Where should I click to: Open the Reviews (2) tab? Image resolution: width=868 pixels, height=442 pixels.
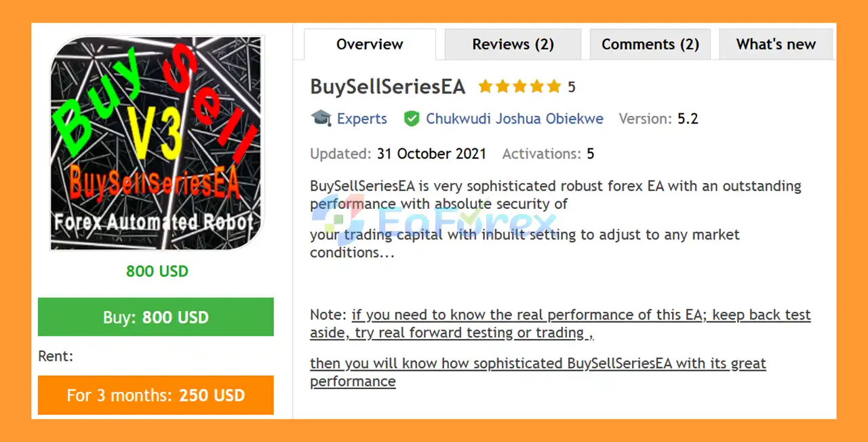[x=513, y=45]
